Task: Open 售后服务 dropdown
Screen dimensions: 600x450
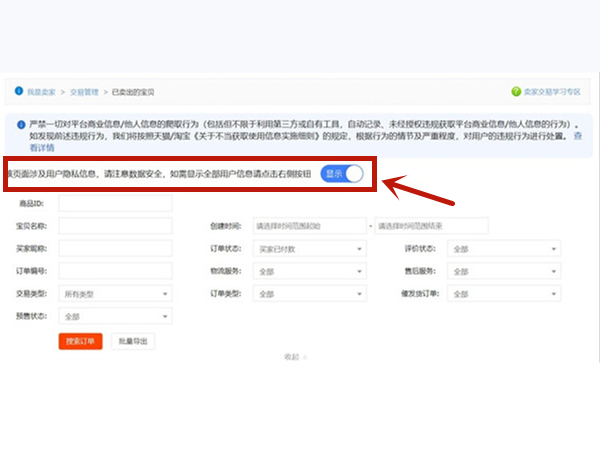Action: [504, 271]
